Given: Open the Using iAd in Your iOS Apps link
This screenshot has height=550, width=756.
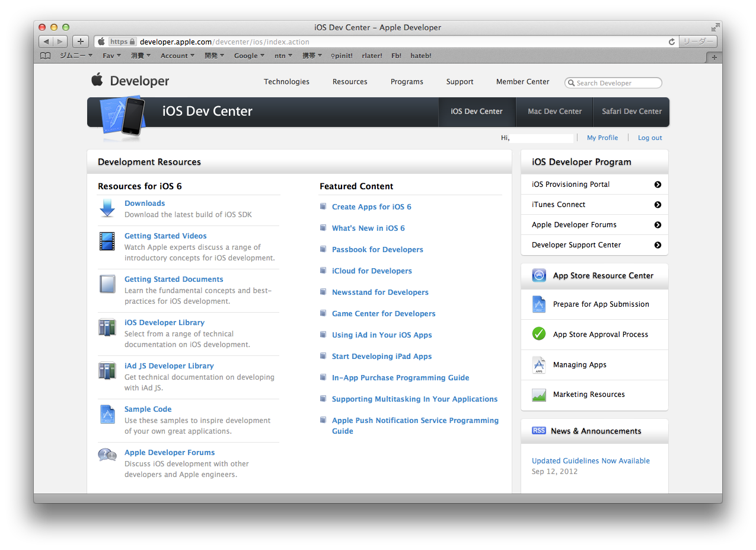Looking at the screenshot, I should point(382,335).
